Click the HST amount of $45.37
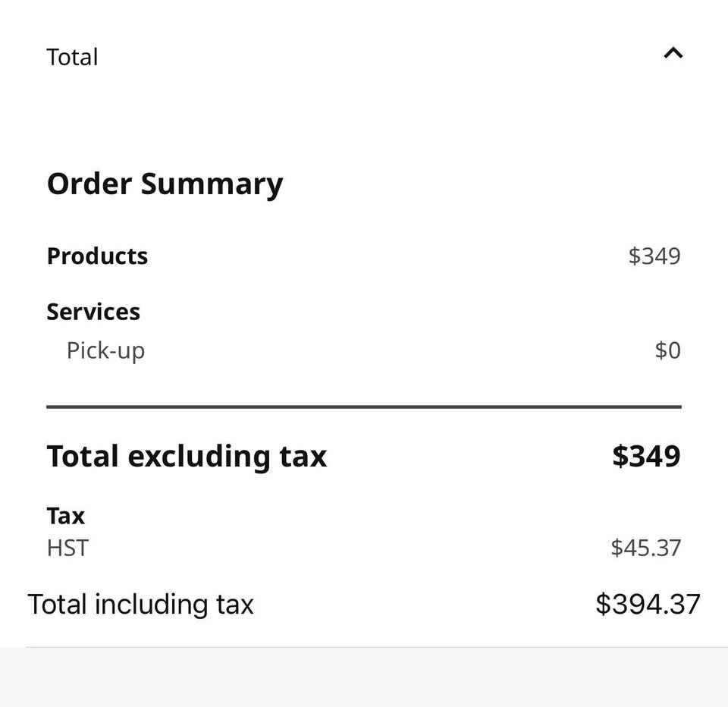This screenshot has height=707, width=728. [645, 548]
